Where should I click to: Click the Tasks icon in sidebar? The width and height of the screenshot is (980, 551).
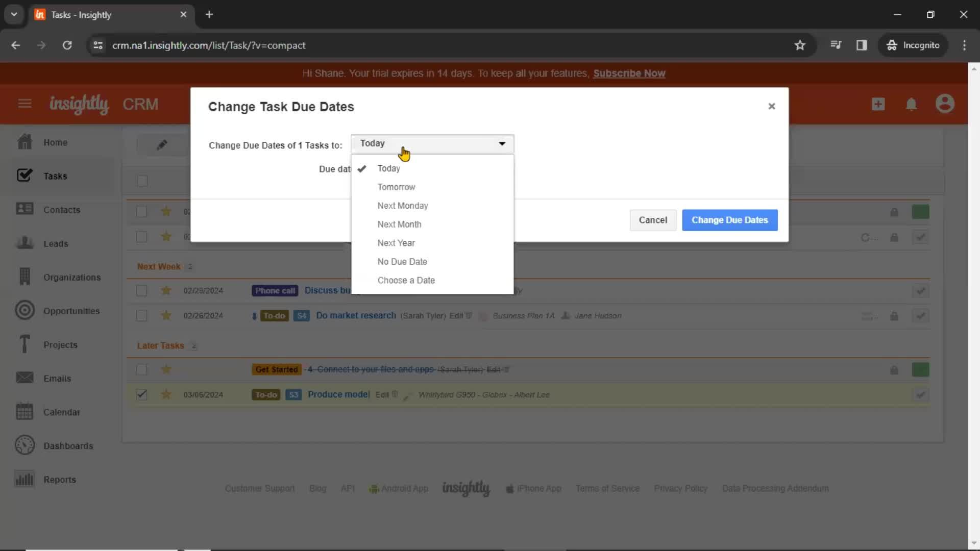(24, 176)
